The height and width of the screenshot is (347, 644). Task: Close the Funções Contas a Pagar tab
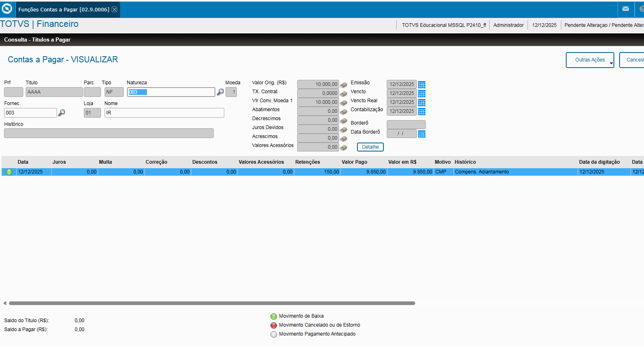114,9
